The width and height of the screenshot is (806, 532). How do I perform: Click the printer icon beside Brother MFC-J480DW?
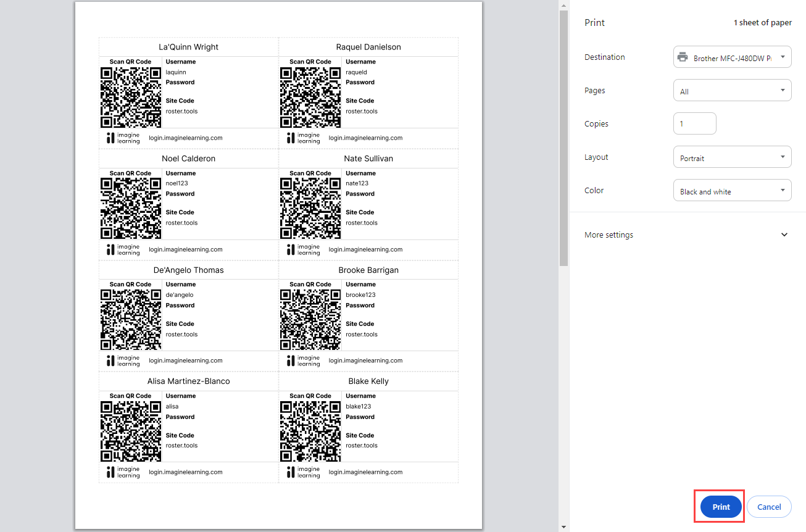[682, 56]
